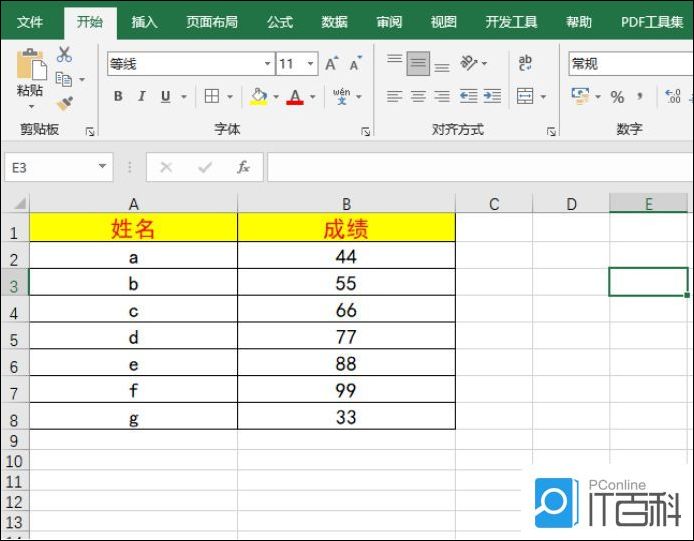
Task: Apply percent style
Action: pyautogui.click(x=617, y=97)
